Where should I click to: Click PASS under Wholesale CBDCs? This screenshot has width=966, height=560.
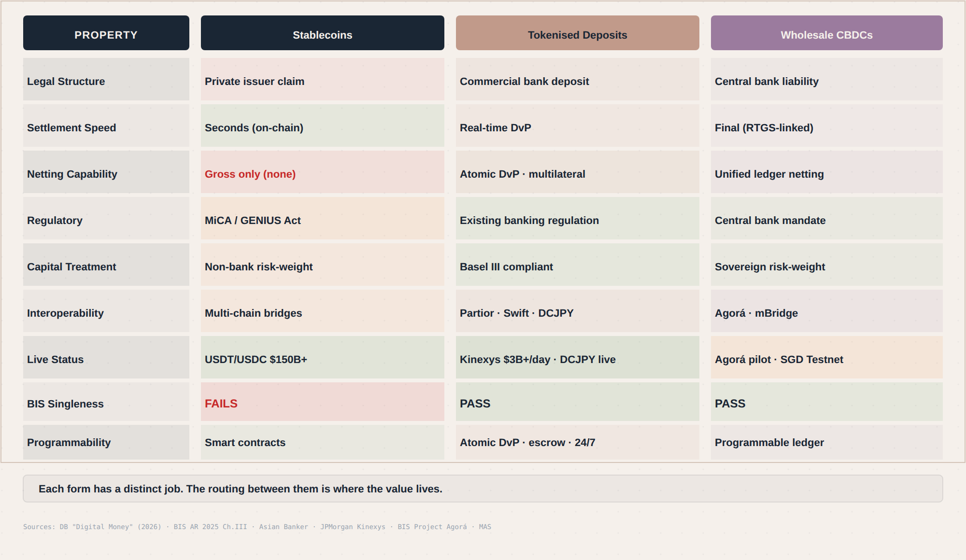pyautogui.click(x=827, y=402)
